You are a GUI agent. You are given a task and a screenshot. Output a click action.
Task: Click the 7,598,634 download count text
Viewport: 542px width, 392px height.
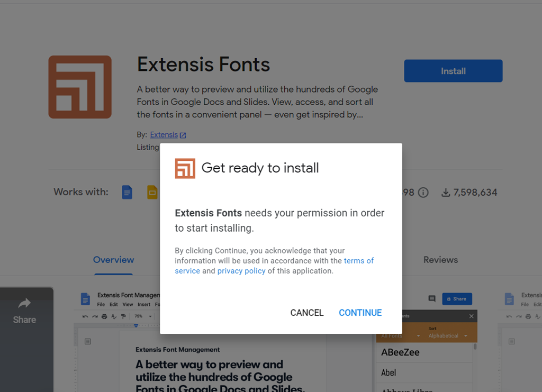(x=475, y=193)
